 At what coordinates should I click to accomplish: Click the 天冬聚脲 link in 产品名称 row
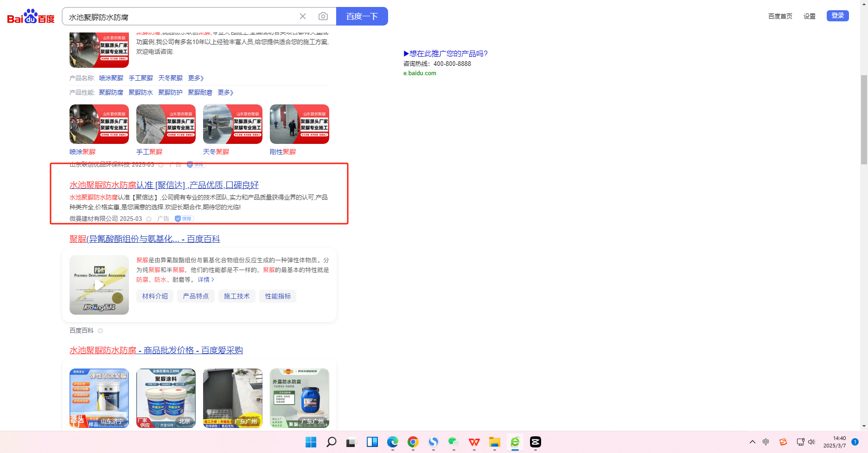click(171, 78)
